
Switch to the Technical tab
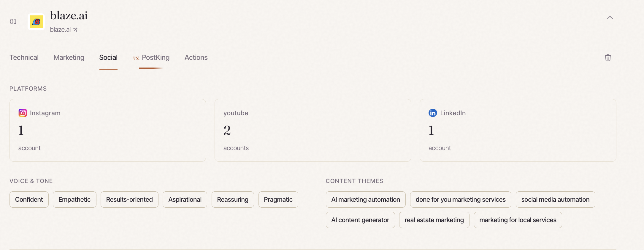(x=24, y=57)
